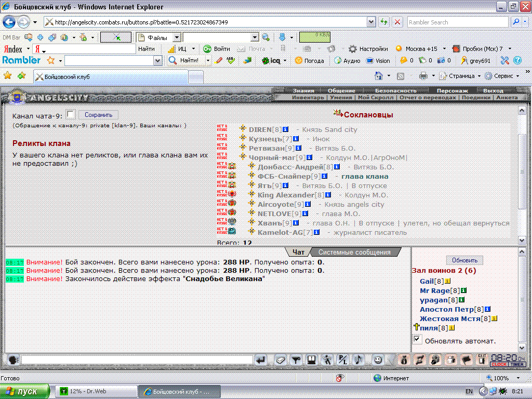Expand the 'Страница' dropdown menu
Image resolution: width=532 pixels, height=399 pixels.
coord(461,76)
